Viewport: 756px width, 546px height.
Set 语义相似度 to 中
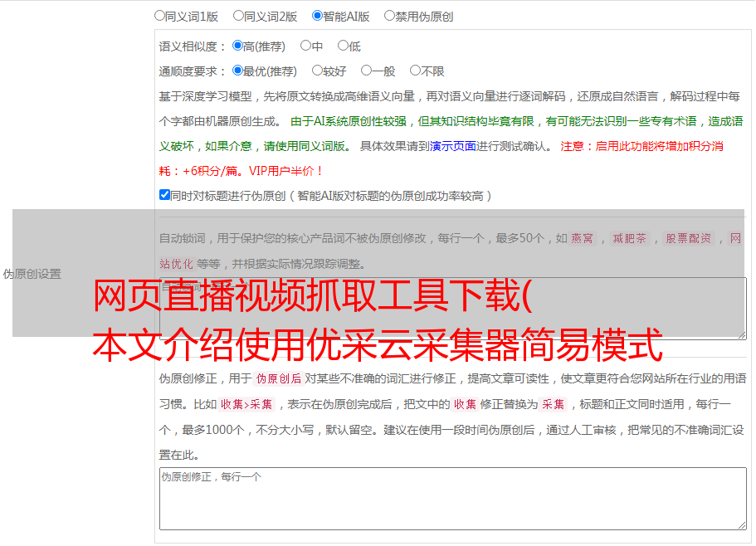click(305, 46)
